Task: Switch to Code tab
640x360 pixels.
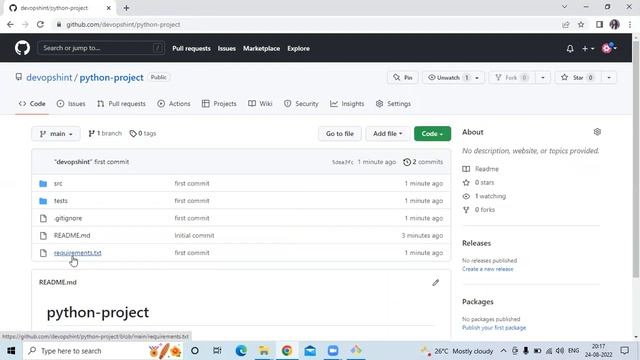Action: tap(32, 104)
